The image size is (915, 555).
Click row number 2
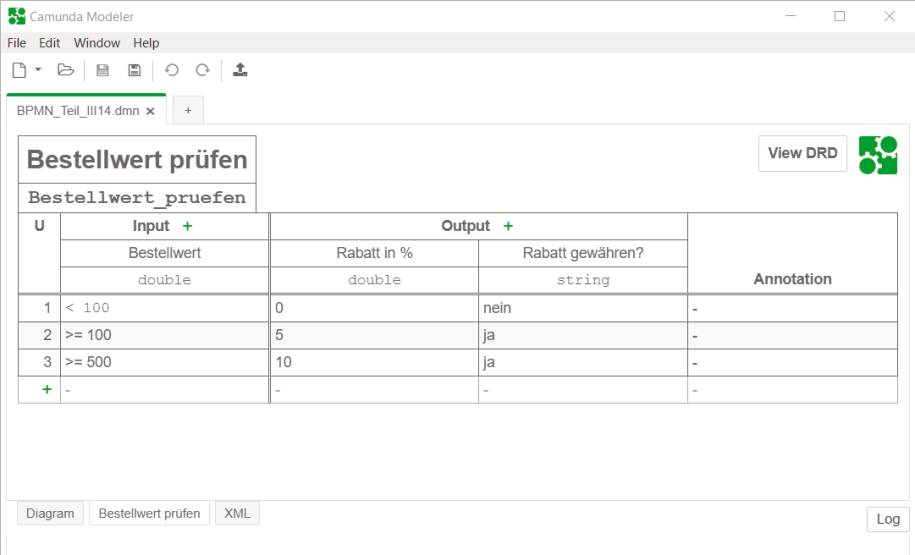click(39, 335)
